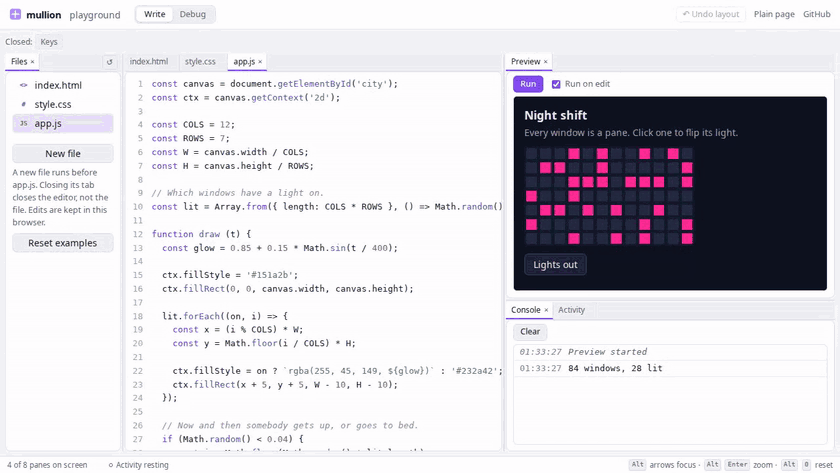840x473 pixels.
Task: Open the style.css editor tab
Action: [200, 62]
